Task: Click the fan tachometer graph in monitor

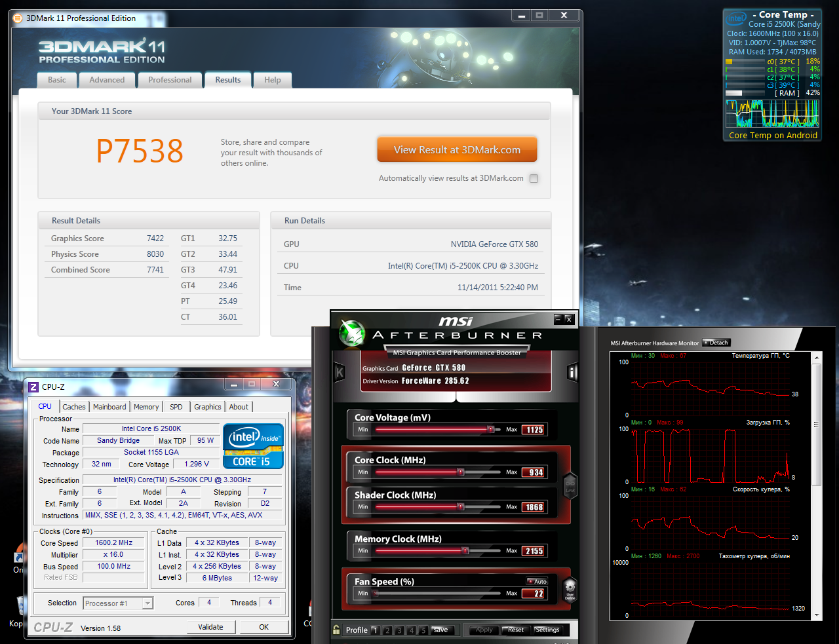Action: [711, 588]
